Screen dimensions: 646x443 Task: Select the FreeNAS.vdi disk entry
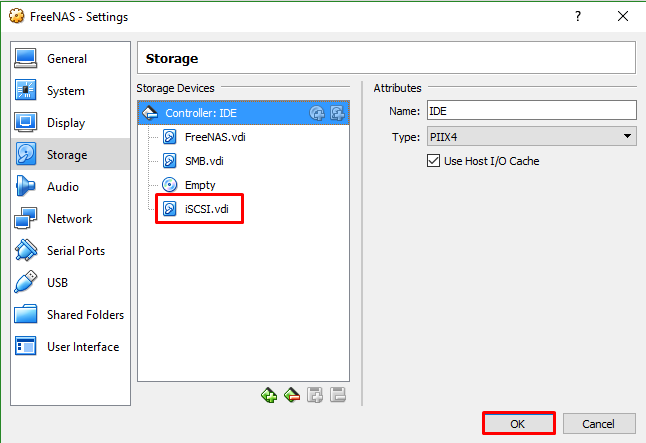pyautogui.click(x=213, y=137)
